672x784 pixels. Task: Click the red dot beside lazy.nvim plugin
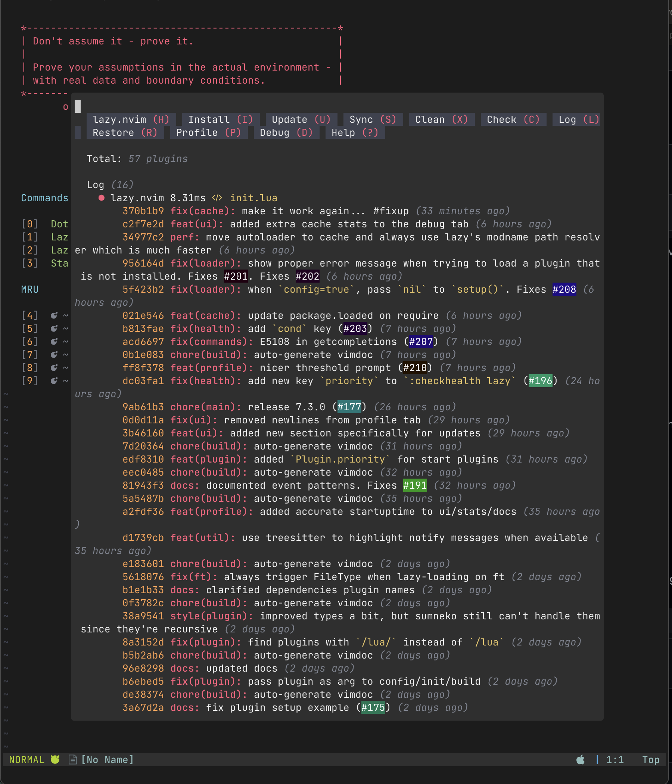click(102, 198)
